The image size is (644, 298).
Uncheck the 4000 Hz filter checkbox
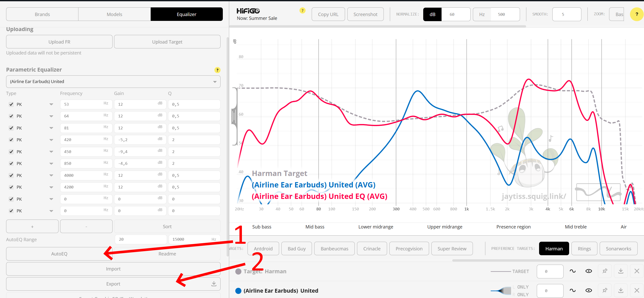pos(11,175)
